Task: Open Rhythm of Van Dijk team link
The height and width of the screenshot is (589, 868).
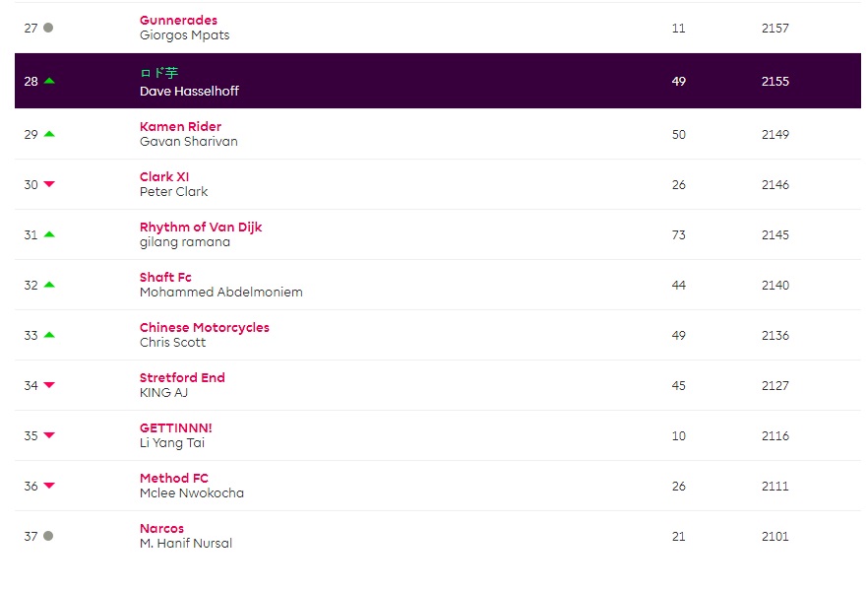Action: pyautogui.click(x=201, y=227)
